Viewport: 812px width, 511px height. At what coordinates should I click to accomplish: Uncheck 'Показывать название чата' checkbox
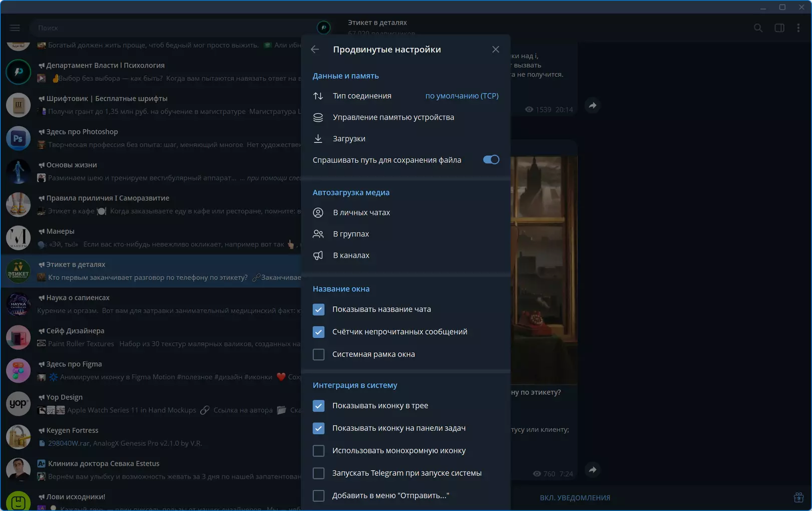pos(318,310)
